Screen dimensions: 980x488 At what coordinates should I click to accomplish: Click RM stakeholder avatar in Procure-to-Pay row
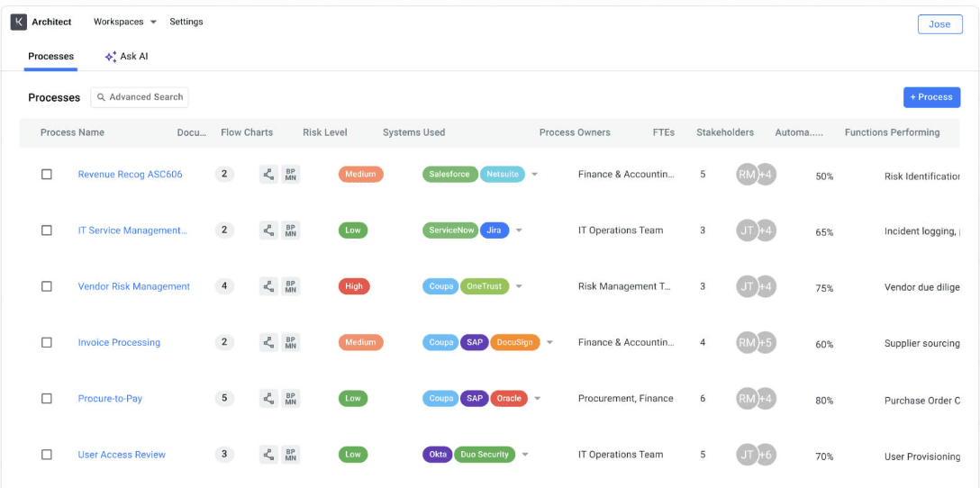747,399
